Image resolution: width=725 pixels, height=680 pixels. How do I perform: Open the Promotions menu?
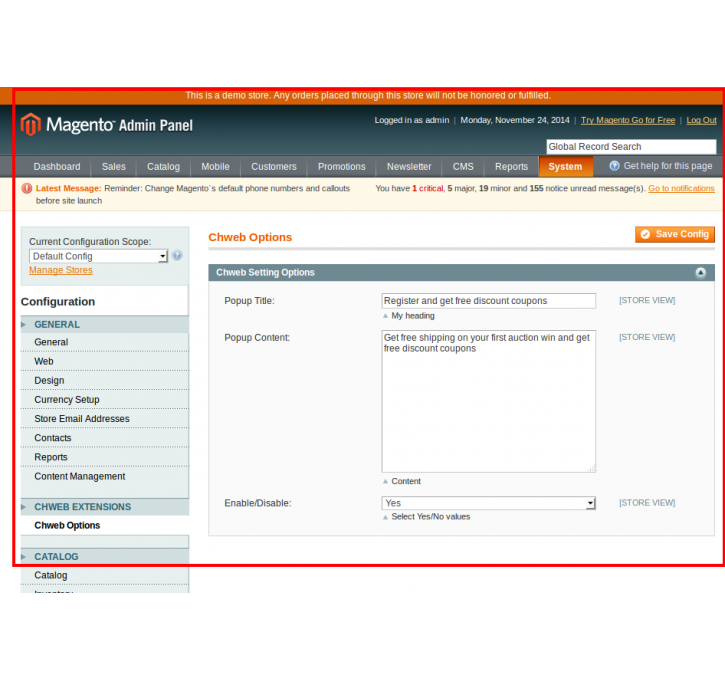[x=342, y=166]
